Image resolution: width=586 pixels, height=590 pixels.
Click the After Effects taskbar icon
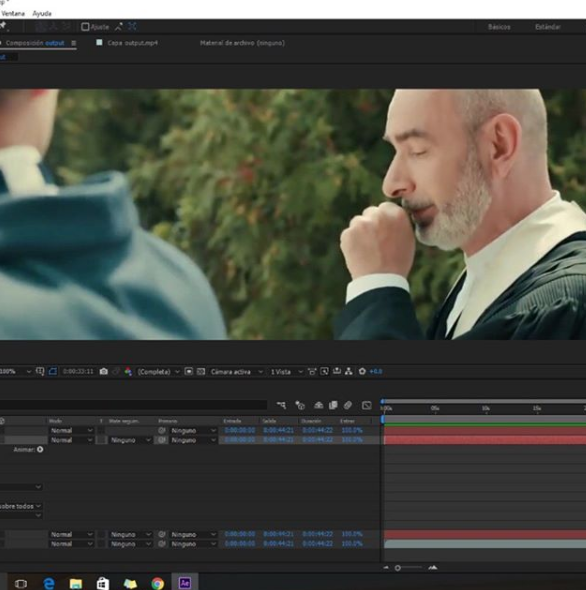pyautogui.click(x=184, y=583)
